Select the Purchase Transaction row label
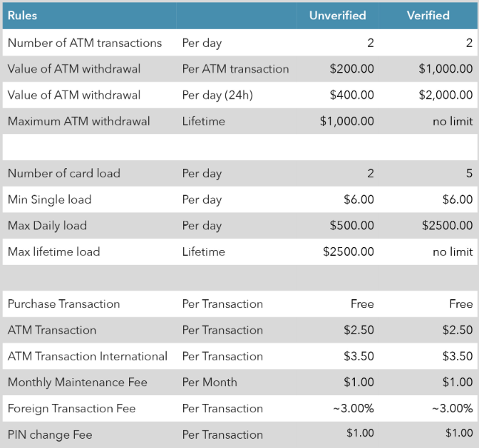The width and height of the screenshot is (479, 448). click(63, 304)
